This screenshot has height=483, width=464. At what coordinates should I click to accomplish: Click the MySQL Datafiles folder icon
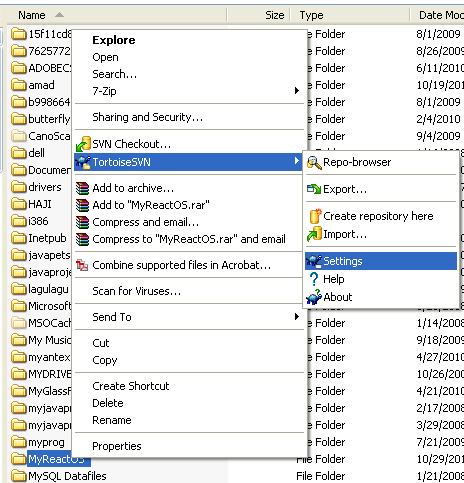pyautogui.click(x=18, y=476)
